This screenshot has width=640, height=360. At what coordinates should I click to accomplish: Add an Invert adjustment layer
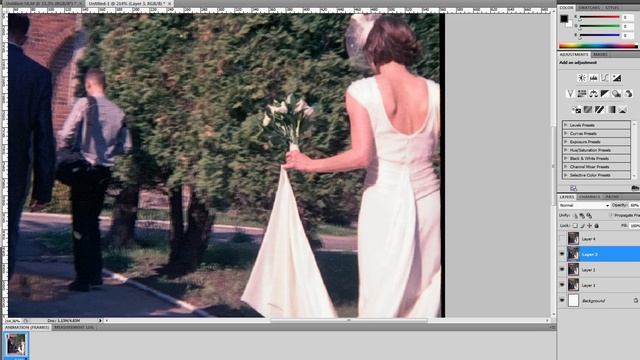576,109
